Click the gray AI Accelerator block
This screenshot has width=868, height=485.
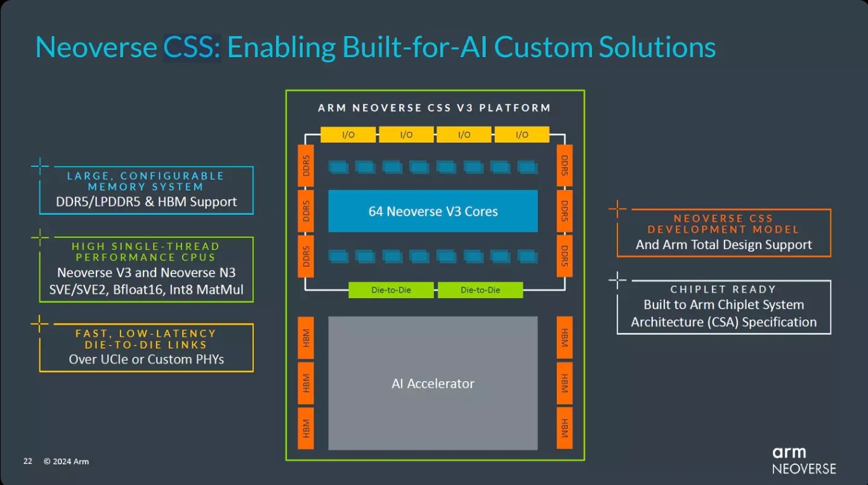[x=433, y=383]
